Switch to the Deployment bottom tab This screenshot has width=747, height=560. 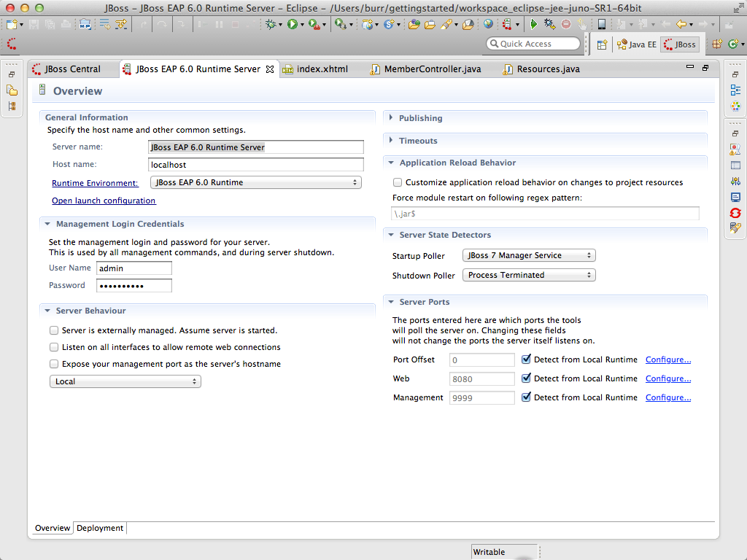(100, 528)
